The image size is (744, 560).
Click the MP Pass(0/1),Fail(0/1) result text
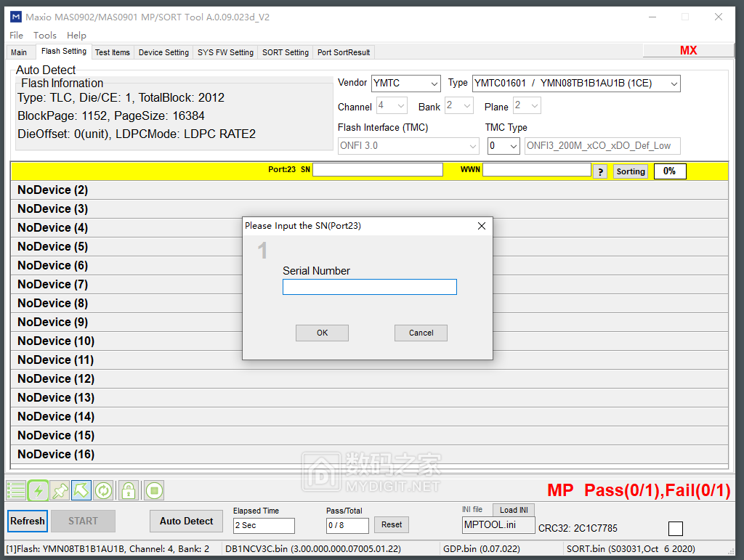click(639, 490)
